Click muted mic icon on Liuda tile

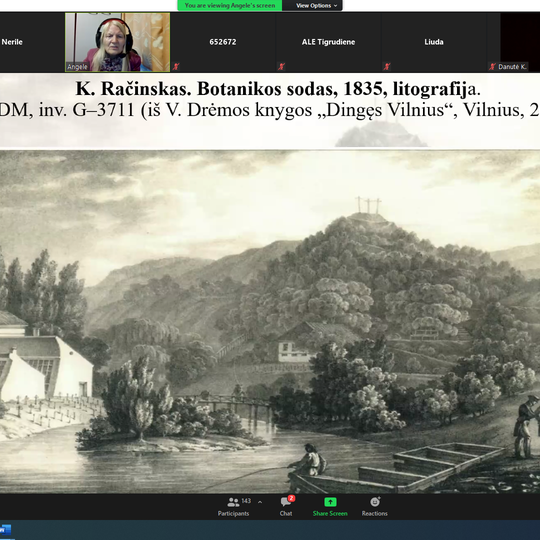[387, 66]
